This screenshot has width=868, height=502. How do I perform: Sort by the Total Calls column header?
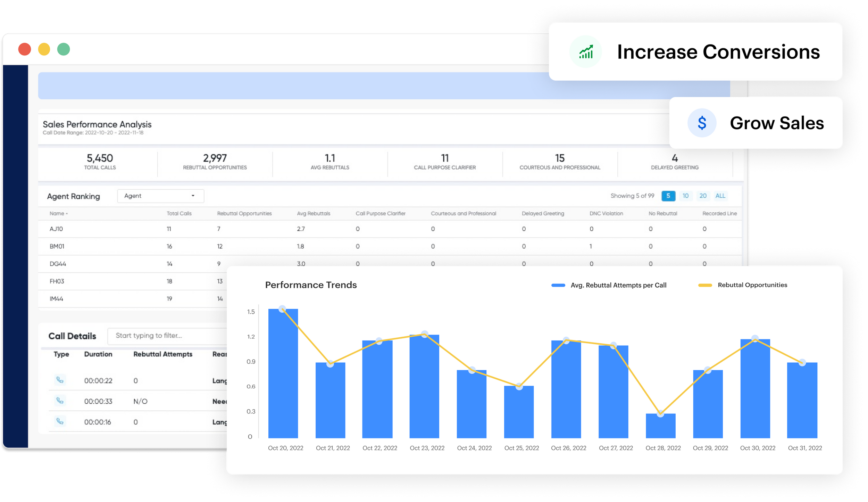[x=179, y=214]
